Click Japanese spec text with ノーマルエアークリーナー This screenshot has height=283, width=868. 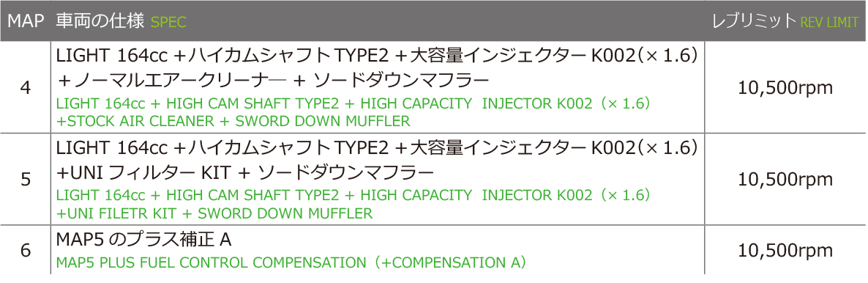tap(273, 81)
